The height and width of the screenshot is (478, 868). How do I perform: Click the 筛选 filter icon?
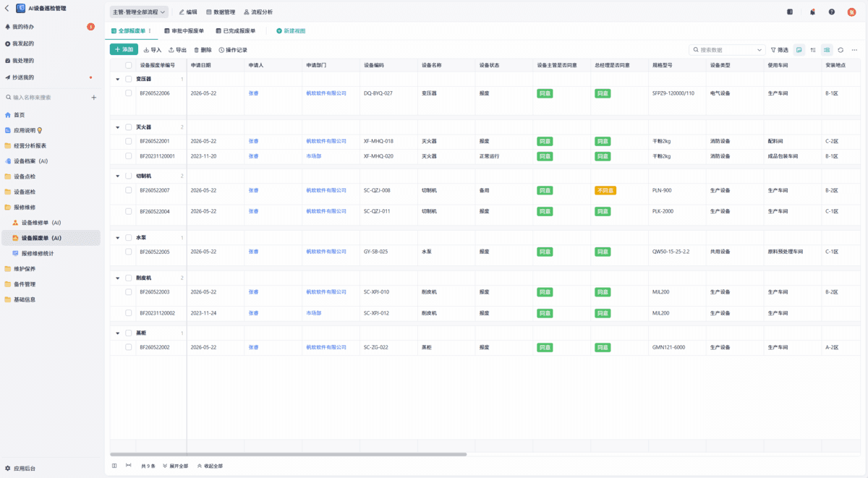(x=773, y=50)
